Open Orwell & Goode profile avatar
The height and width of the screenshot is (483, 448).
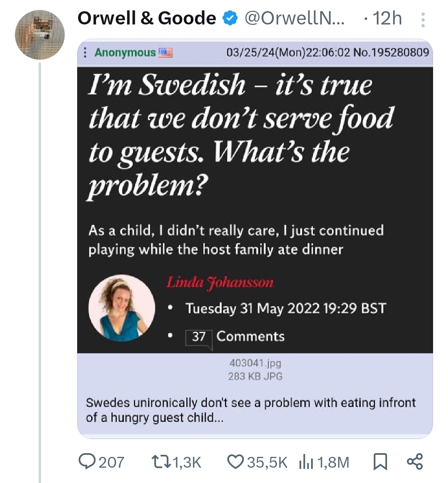coord(40,35)
